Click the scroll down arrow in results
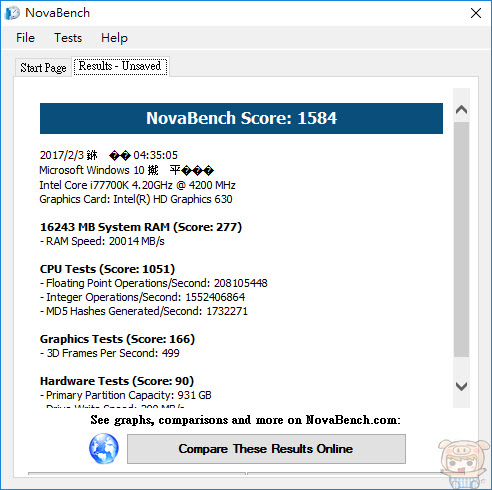This screenshot has width=492, height=490. pos(461,386)
